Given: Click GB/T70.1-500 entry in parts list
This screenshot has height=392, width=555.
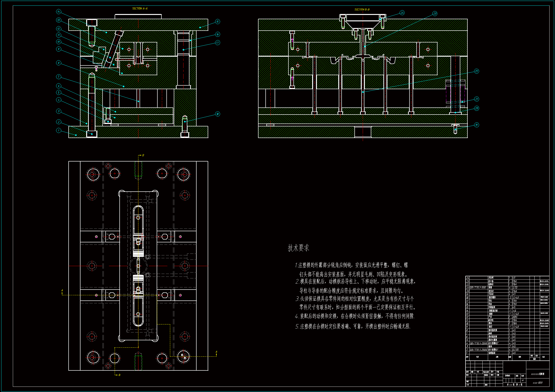Looking at the screenshot, I should (x=477, y=288).
